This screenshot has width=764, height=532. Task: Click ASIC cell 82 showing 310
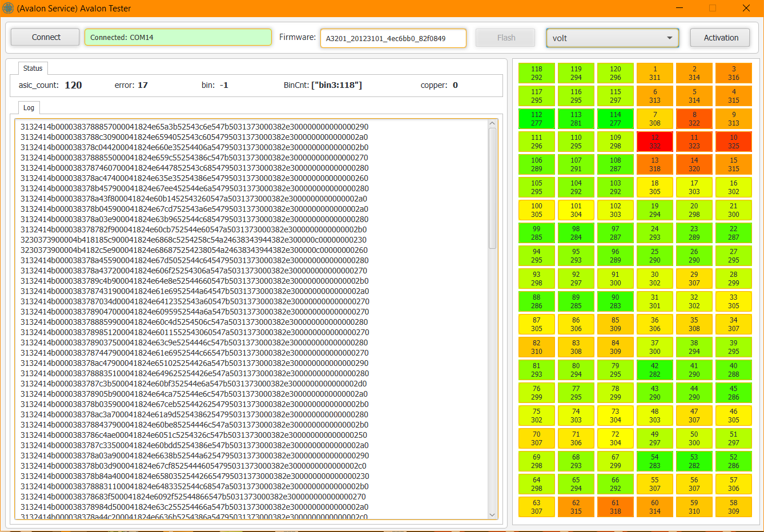point(537,347)
